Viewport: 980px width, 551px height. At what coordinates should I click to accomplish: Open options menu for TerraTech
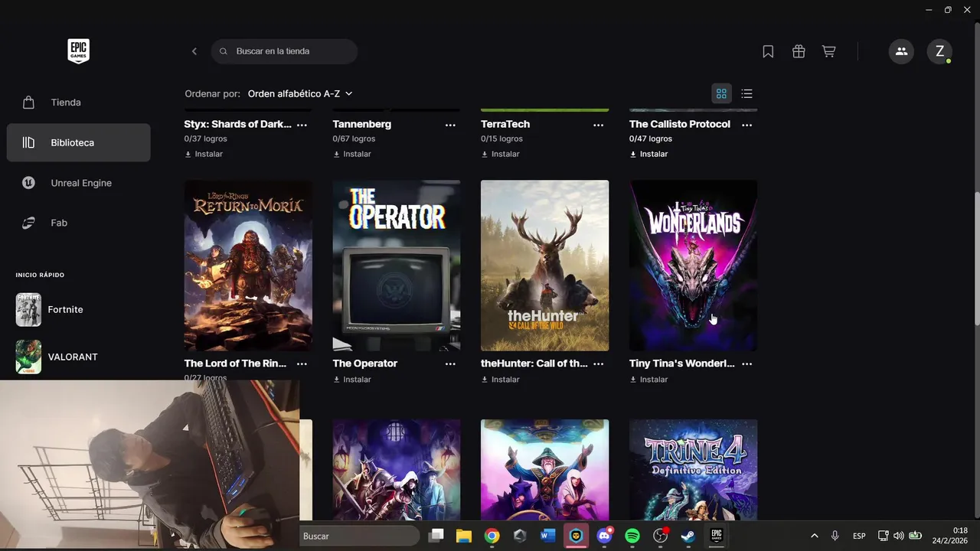(x=598, y=125)
